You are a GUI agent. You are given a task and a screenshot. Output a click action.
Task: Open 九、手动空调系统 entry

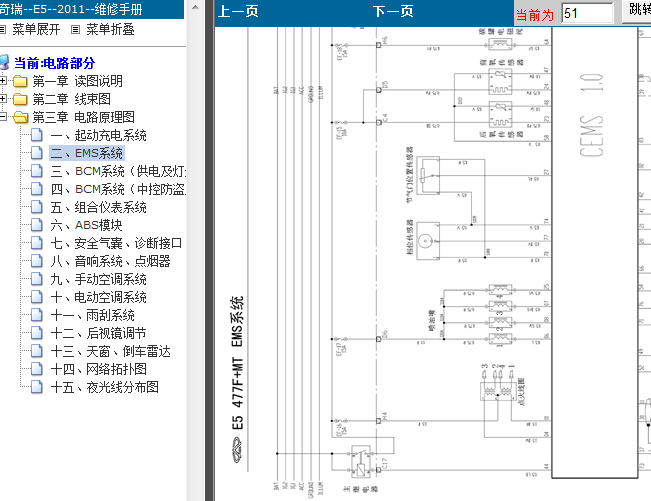coord(98,279)
